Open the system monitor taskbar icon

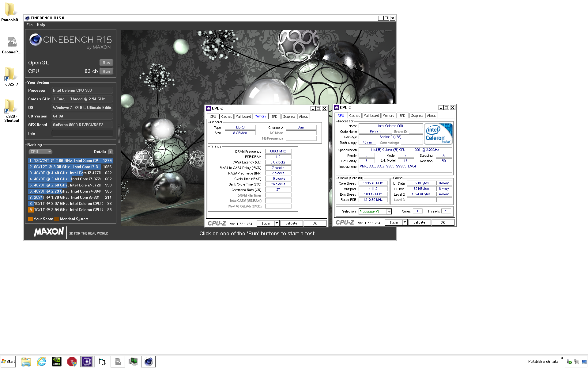coord(133,362)
